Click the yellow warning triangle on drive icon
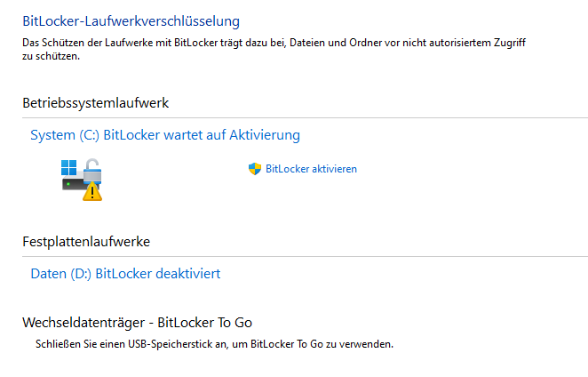The width and height of the screenshot is (588, 377). click(x=92, y=191)
